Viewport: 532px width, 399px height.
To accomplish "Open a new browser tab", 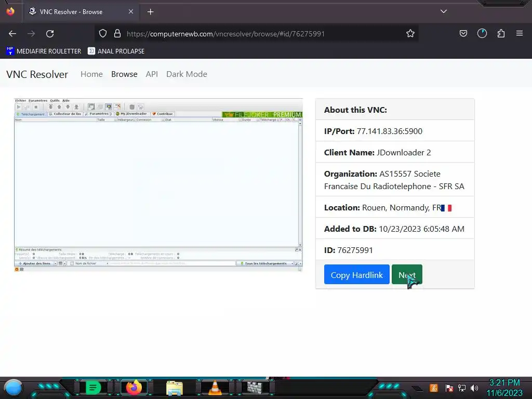I will pos(150,12).
